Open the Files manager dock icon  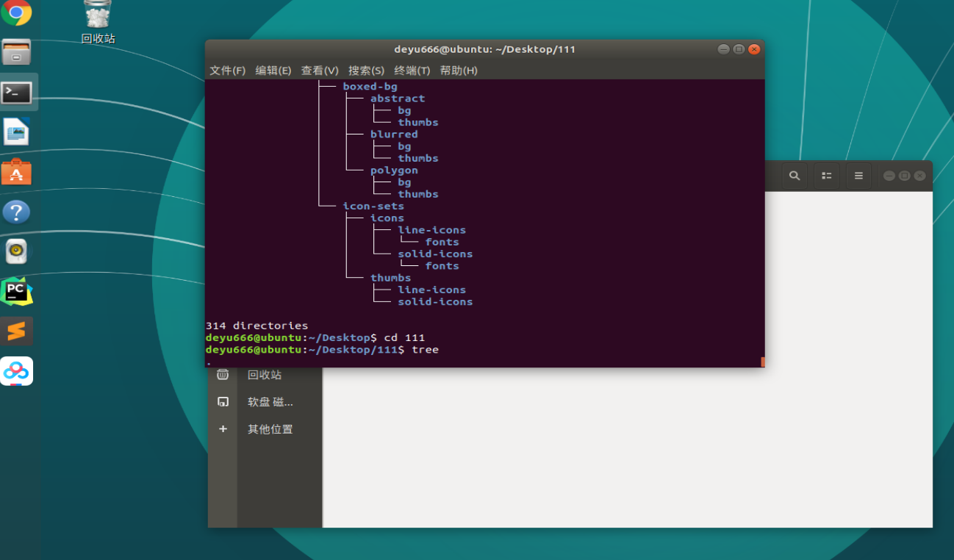click(16, 52)
